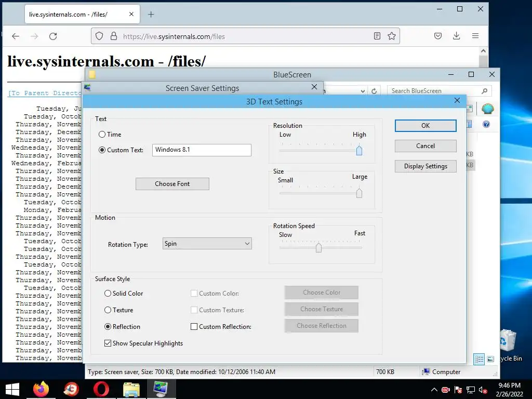Go back using Firefox back arrow
532x399 pixels.
pyautogui.click(x=16, y=36)
